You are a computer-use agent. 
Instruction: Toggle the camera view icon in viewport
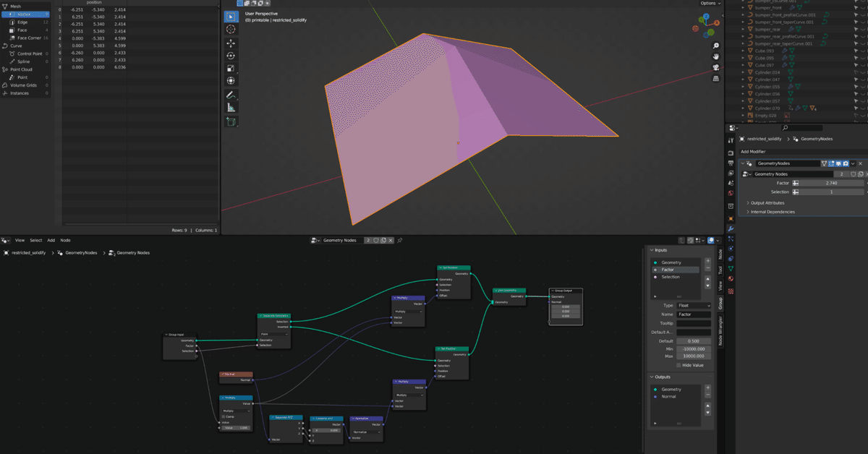tap(715, 67)
